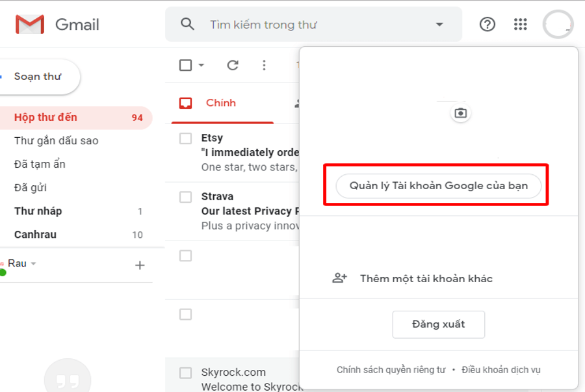Expand the search options dropdown arrow
The width and height of the screenshot is (585, 392).
tap(439, 25)
